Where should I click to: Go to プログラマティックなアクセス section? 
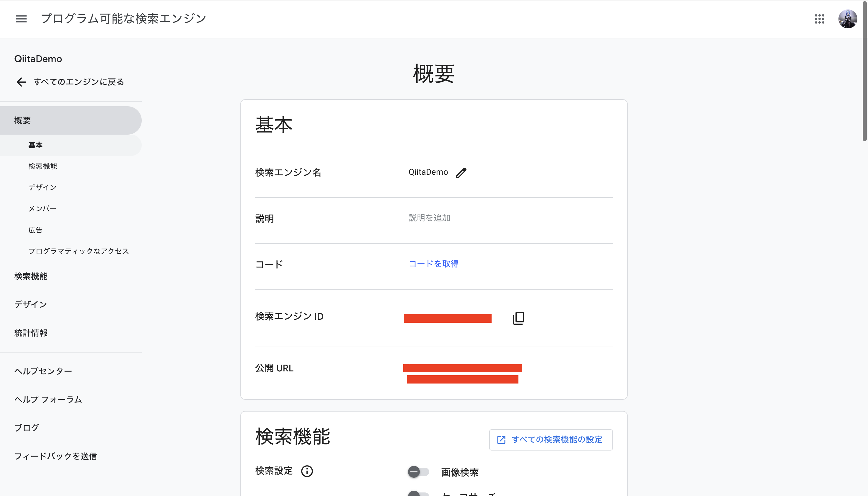(x=79, y=251)
